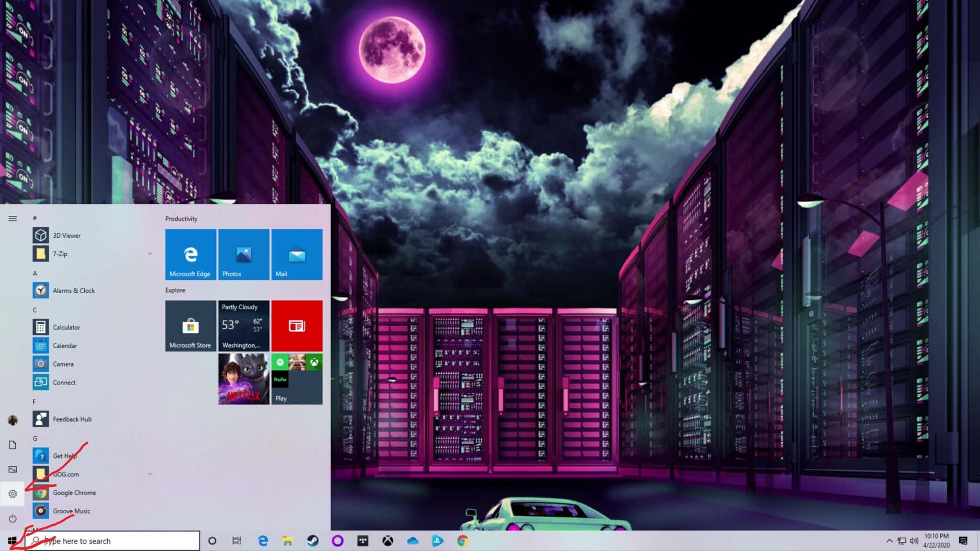Select the Weather tile showing Partly Cloudy
Image resolution: width=980 pixels, height=551 pixels.
tap(243, 326)
